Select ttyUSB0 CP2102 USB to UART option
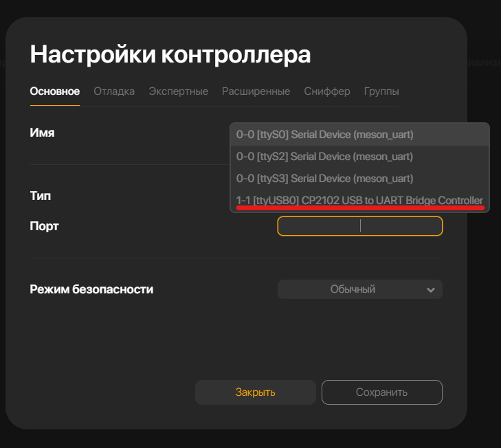The height and width of the screenshot is (448, 501). [x=359, y=200]
